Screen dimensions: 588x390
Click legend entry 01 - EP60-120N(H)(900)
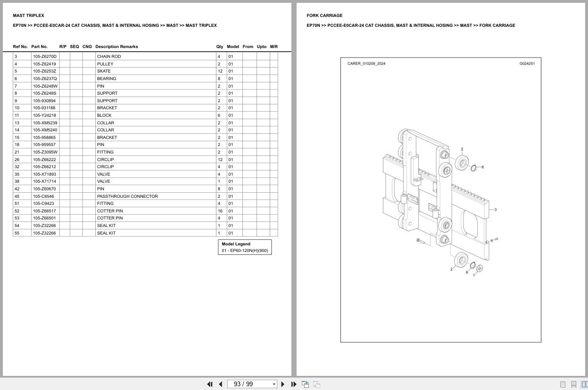click(245, 251)
